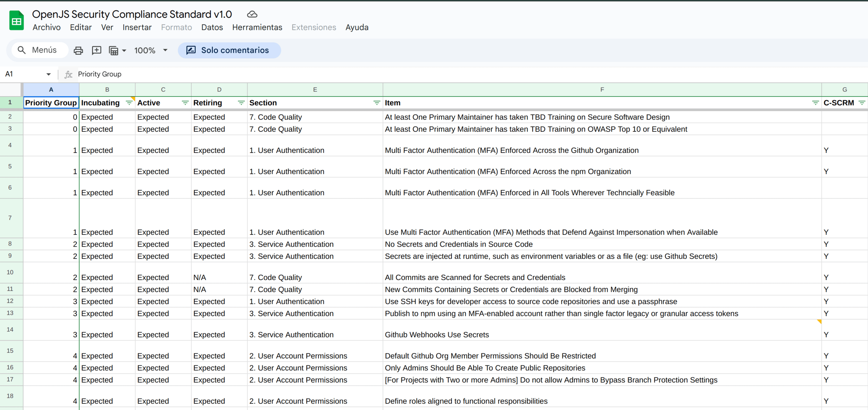Click the Google Sheets home icon
This screenshot has width=868, height=410.
pyautogui.click(x=16, y=21)
